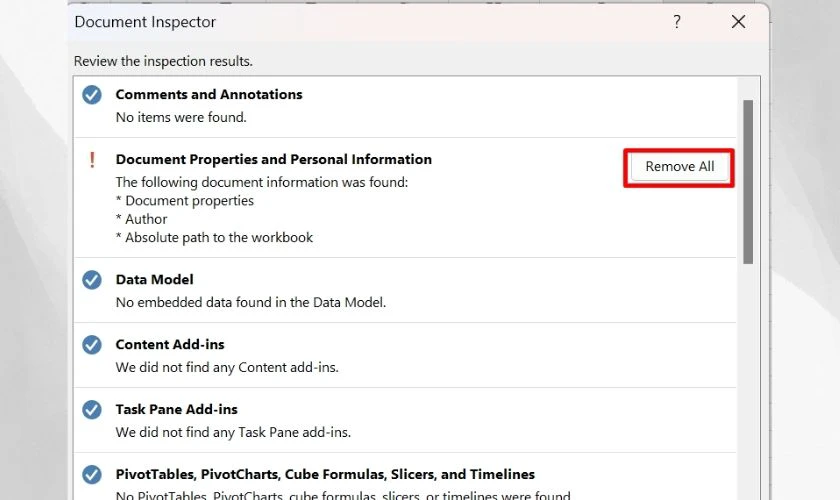840x500 pixels.
Task: Close the Document Inspector dialog
Action: (738, 22)
